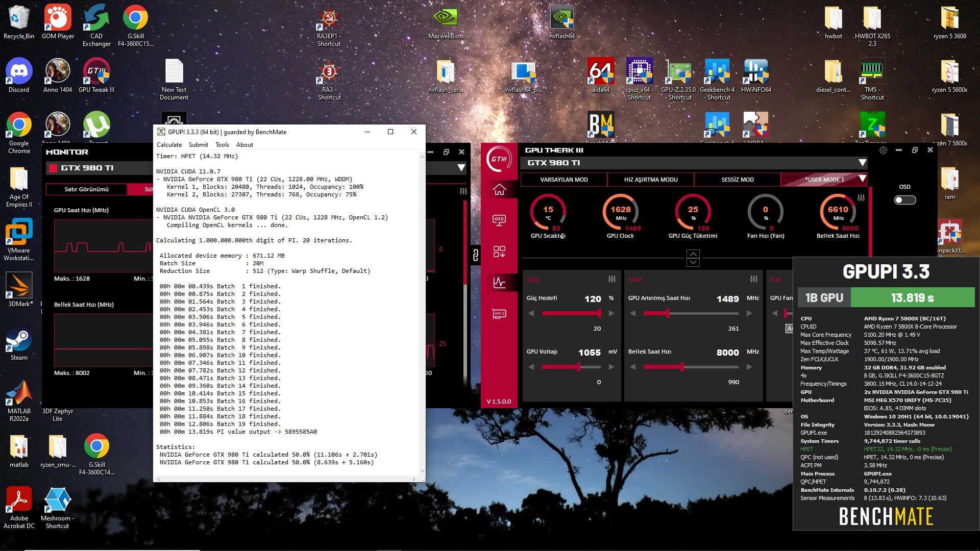
Task: Open Tools menu in GPUPI
Action: point(222,145)
